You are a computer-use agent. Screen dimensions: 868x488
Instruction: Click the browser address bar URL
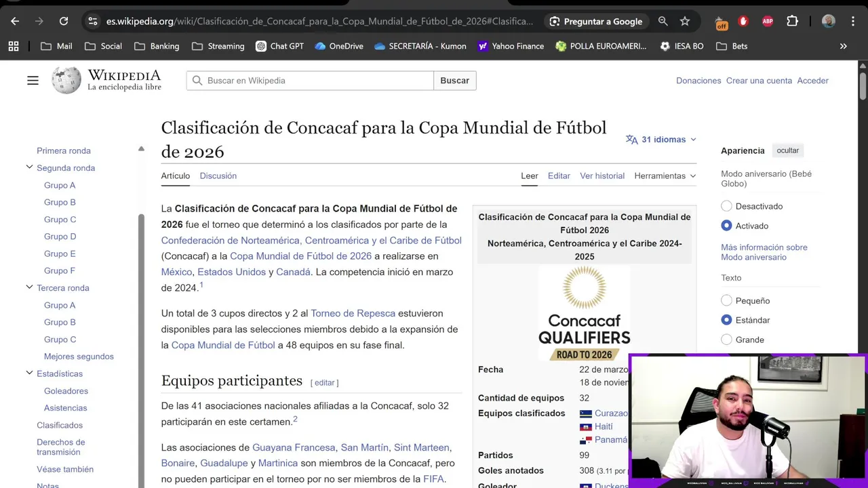pyautogui.click(x=319, y=21)
